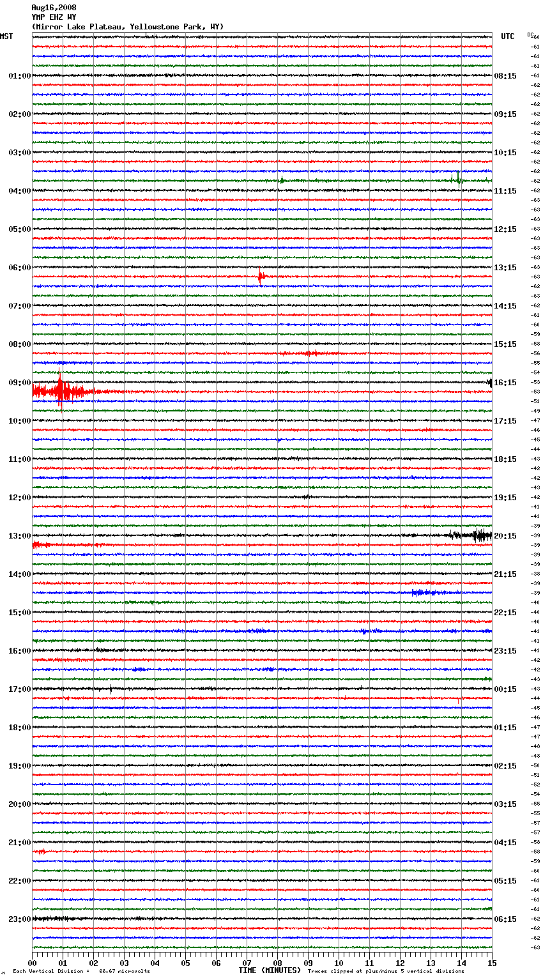Select the MST hour label "15:00"
543x980 pixels.
(x=19, y=613)
